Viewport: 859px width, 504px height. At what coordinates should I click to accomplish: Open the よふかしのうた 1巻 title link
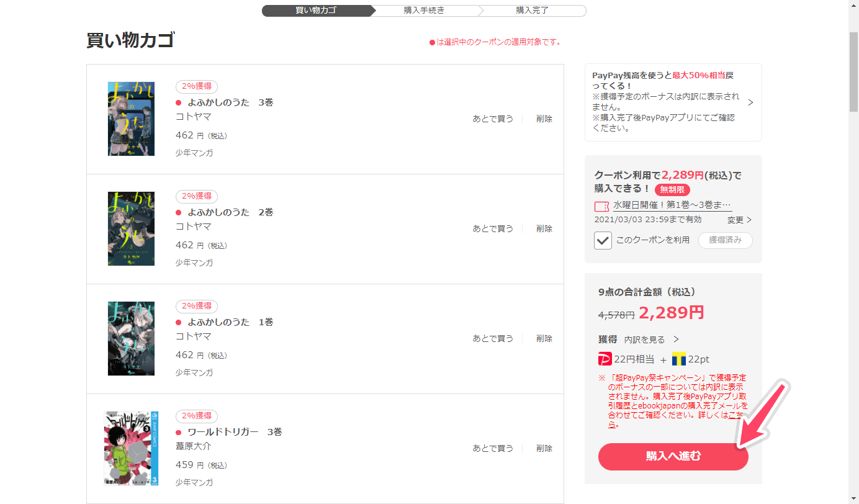pyautogui.click(x=230, y=322)
